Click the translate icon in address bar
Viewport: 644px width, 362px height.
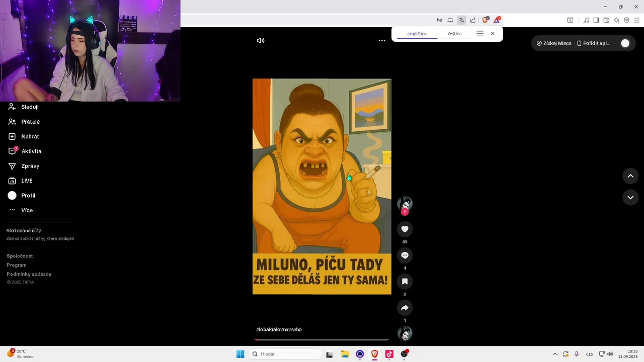461,20
